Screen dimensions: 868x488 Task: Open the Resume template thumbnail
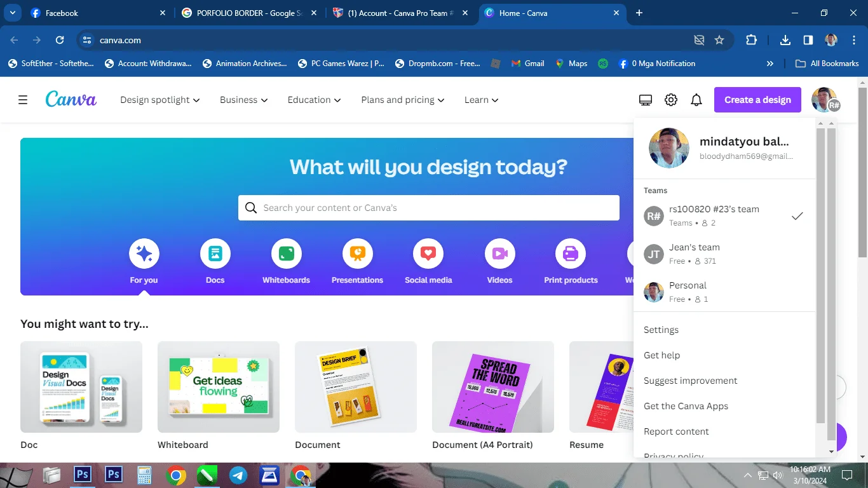click(601, 387)
